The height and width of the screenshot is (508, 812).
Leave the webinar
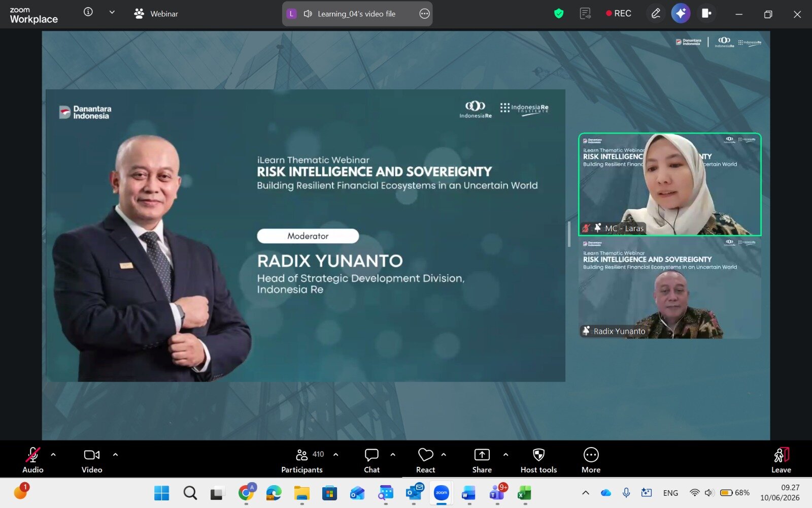[x=781, y=460]
